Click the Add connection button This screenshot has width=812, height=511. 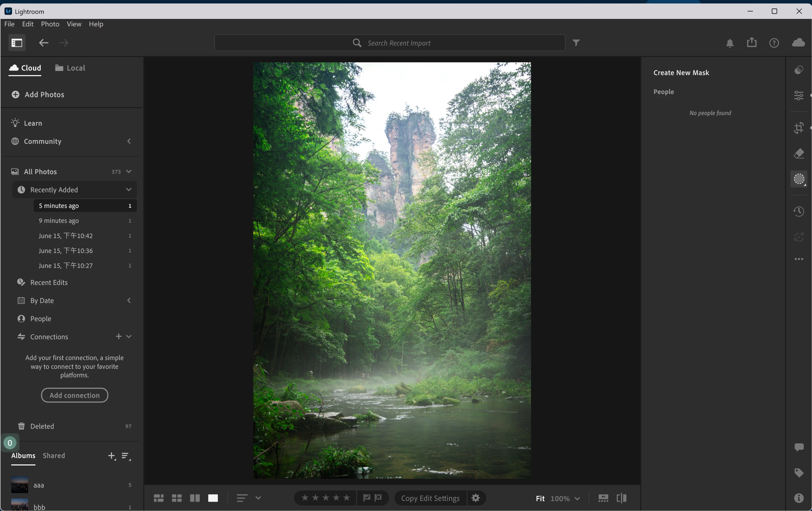pyautogui.click(x=75, y=395)
